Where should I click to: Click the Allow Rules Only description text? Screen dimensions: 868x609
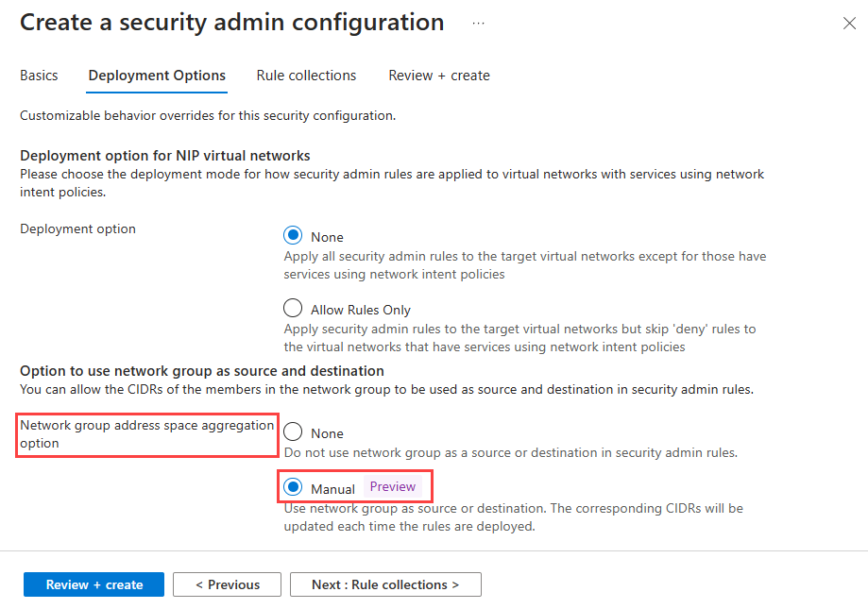[519, 338]
